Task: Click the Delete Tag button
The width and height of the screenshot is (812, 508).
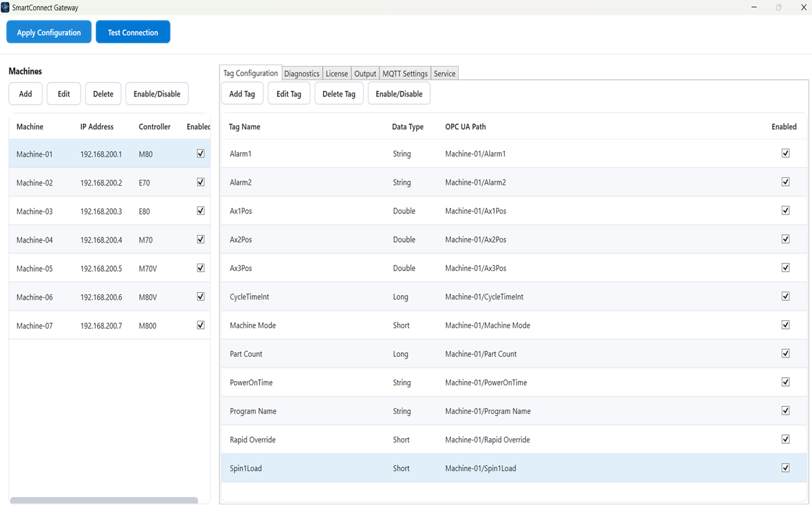Action: pyautogui.click(x=339, y=94)
